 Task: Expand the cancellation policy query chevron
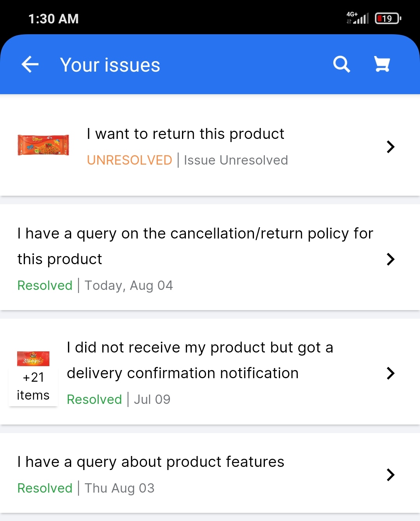[390, 259]
